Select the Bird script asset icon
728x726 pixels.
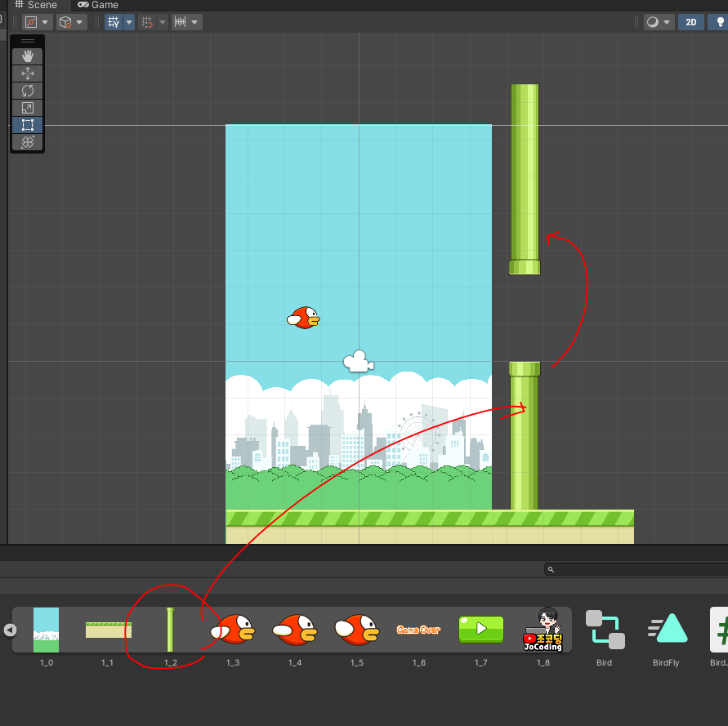719,630
